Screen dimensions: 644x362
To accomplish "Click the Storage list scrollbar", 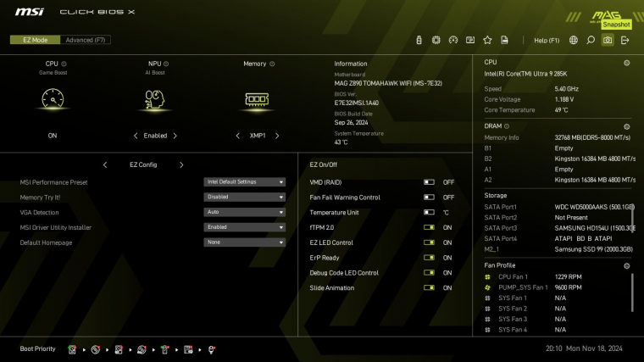I will pos(632,218).
